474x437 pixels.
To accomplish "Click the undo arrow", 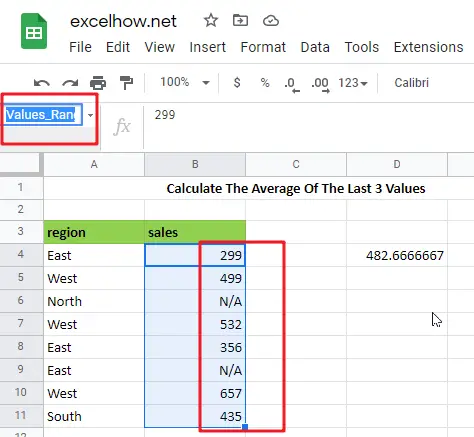I will pyautogui.click(x=42, y=83).
